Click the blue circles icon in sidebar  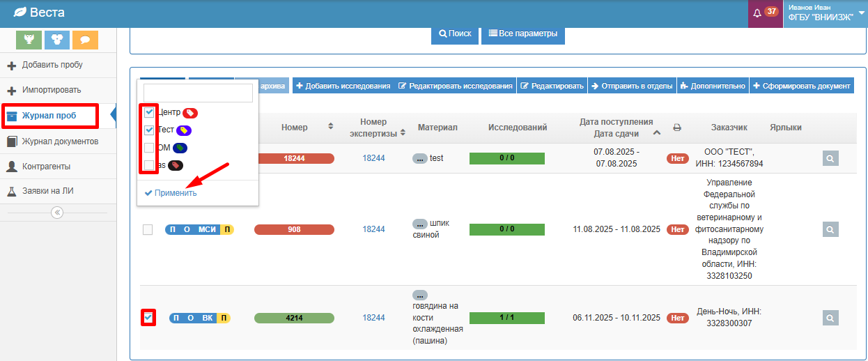(x=57, y=40)
